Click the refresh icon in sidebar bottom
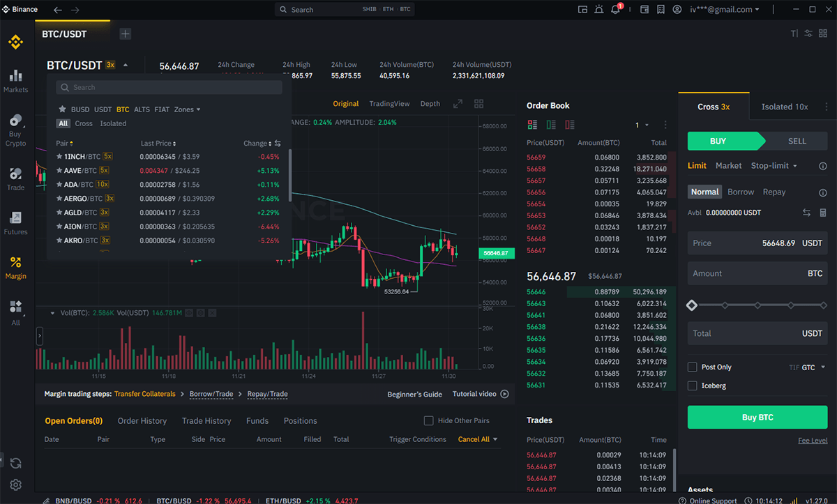The height and width of the screenshot is (504, 837). point(15,463)
